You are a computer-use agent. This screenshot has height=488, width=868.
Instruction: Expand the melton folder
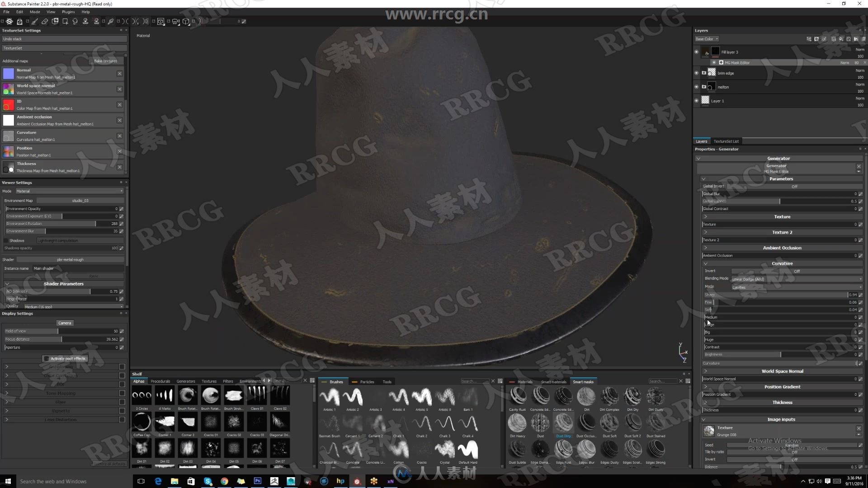tap(704, 87)
